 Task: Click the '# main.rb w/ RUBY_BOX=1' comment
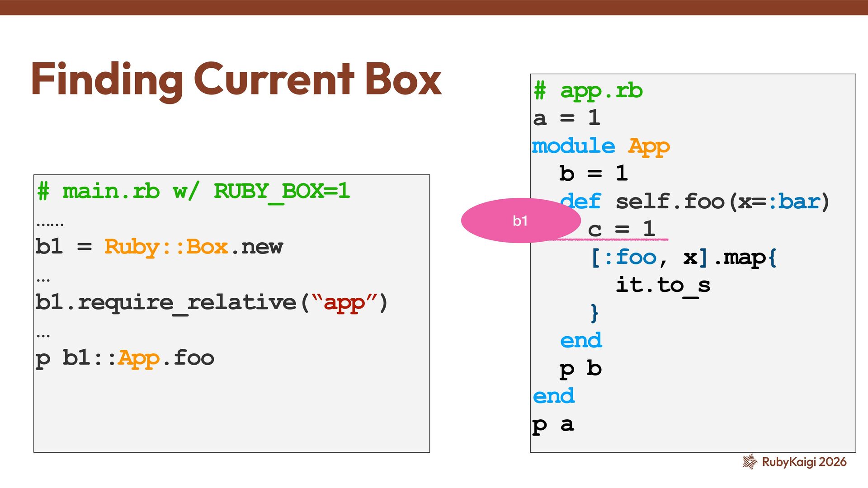[193, 191]
